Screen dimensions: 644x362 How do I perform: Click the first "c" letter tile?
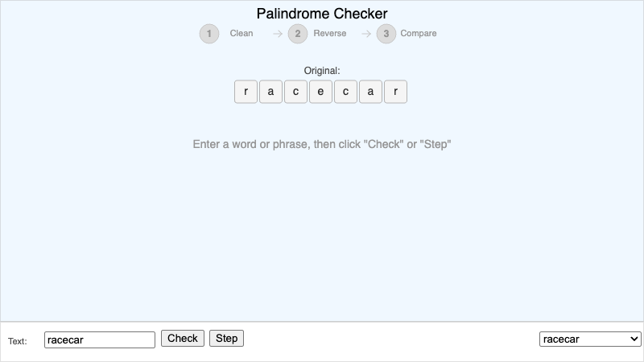coord(295,92)
